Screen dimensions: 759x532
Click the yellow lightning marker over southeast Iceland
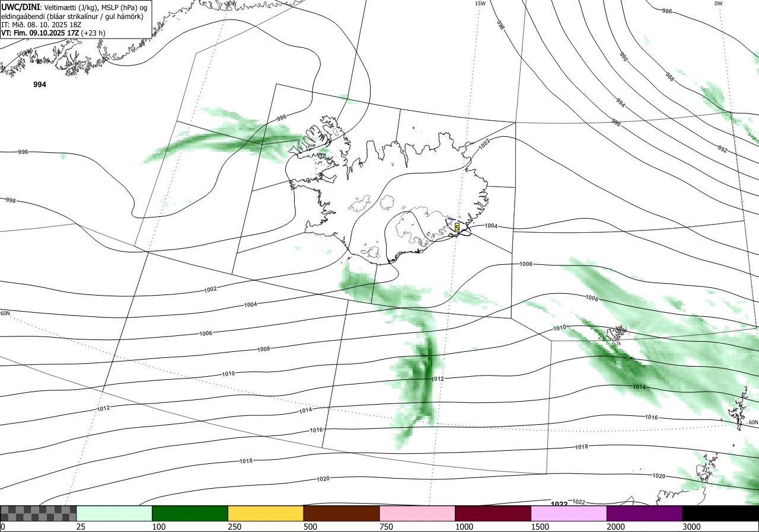pos(457,227)
